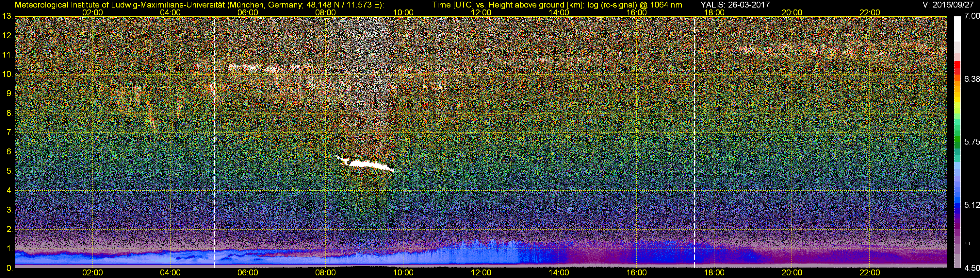Click the 06:00 label on the top time axis
Viewport: 980px width, 278px height.
click(248, 12)
